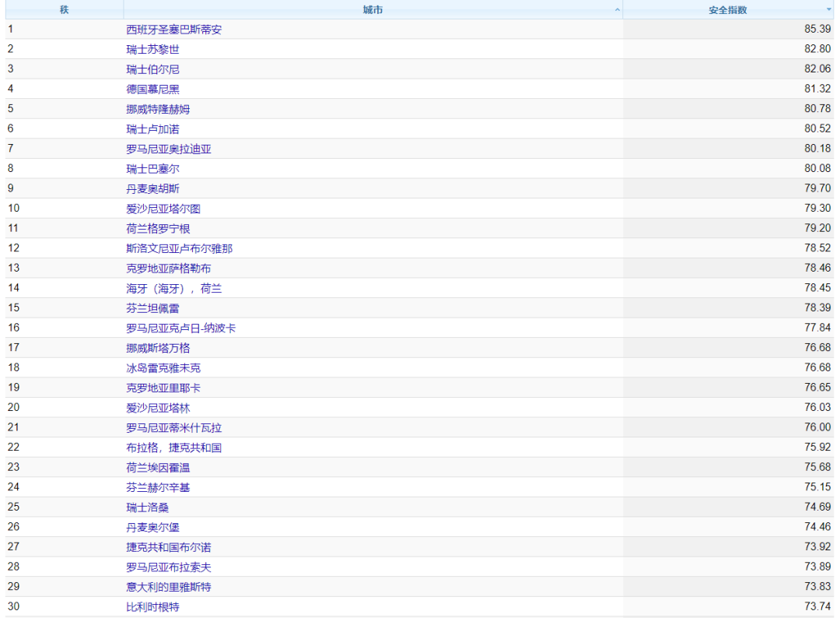Screen dimensions: 840x618
Task: Open the 挪威斯塔万格 city link
Action: click(158, 348)
